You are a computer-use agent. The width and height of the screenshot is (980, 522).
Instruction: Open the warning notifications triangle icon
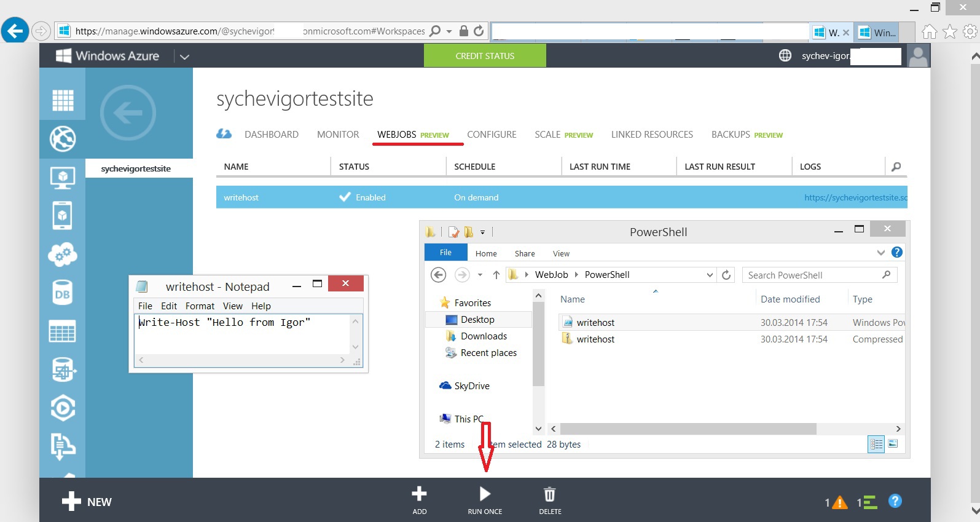(x=839, y=502)
